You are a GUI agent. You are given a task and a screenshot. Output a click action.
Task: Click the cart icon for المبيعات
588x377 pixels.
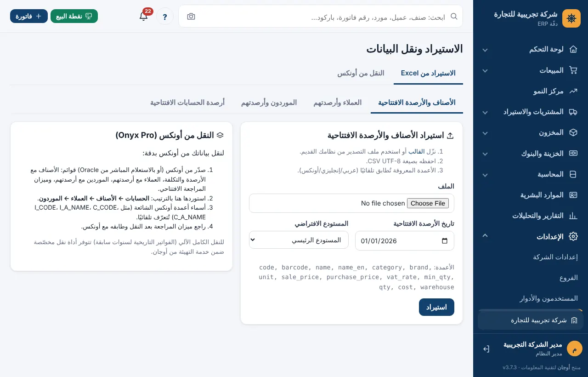(573, 70)
